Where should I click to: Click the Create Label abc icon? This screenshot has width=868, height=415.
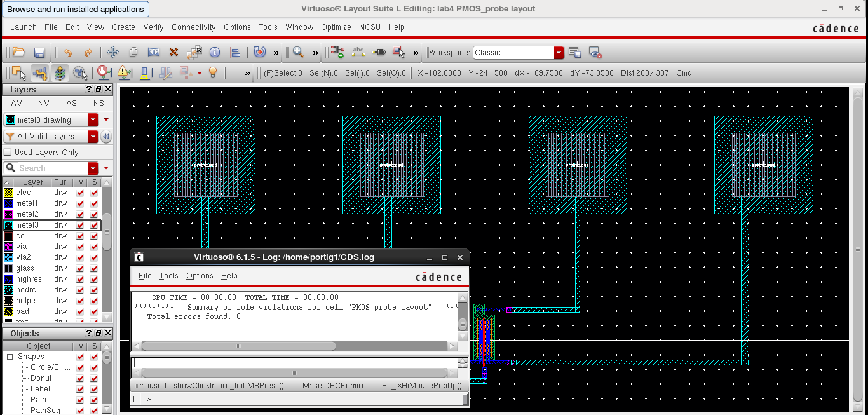358,53
